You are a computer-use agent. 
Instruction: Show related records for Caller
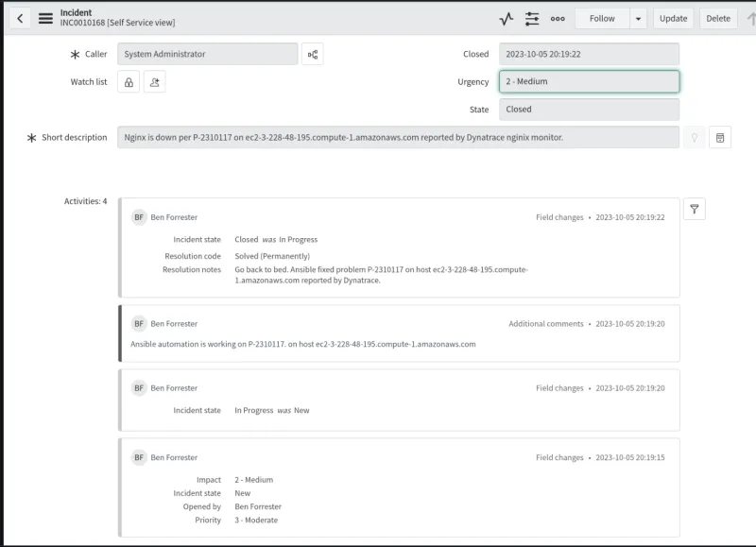tap(313, 54)
